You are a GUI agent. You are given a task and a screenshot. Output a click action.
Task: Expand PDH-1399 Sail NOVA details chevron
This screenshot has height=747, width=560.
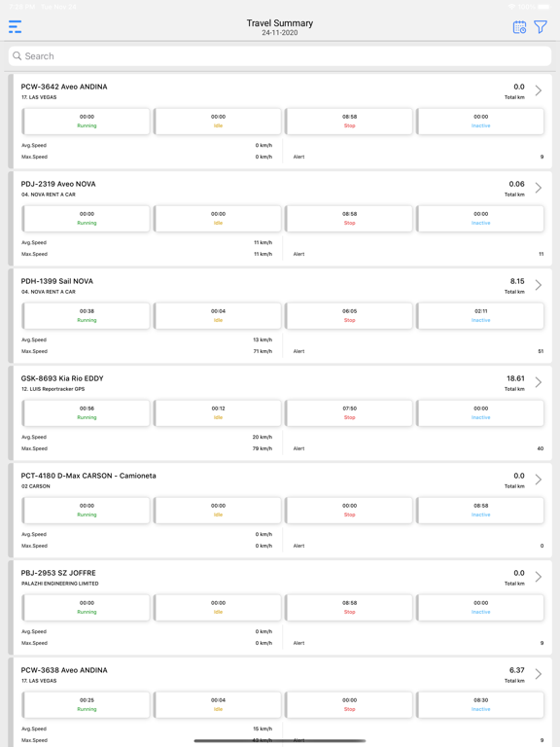(538, 285)
